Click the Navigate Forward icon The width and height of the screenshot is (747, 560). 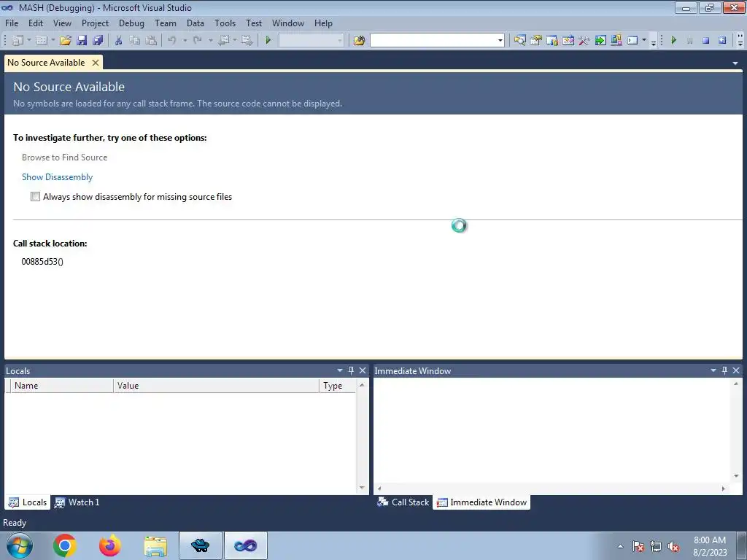(247, 41)
